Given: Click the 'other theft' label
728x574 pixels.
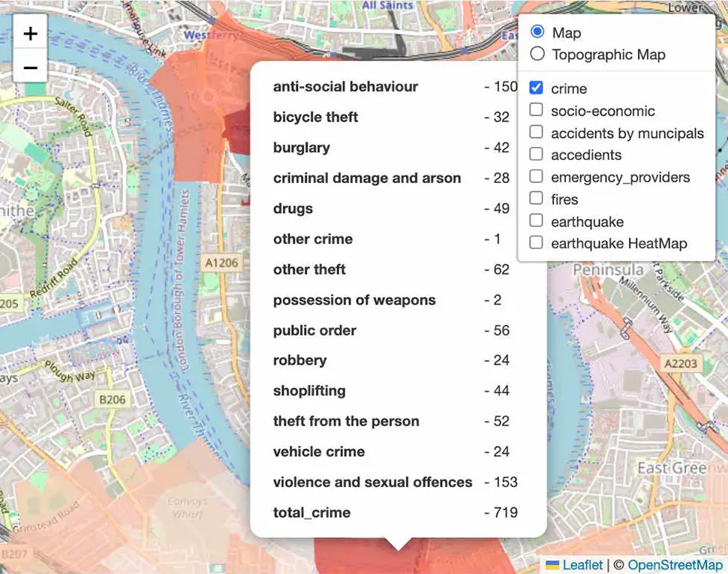Looking at the screenshot, I should tap(309, 269).
